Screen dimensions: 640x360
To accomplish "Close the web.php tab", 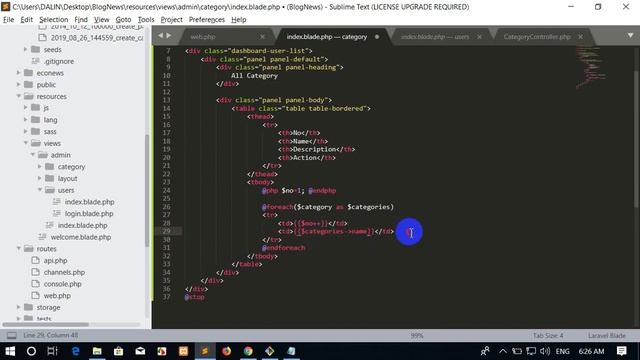I will pos(262,37).
